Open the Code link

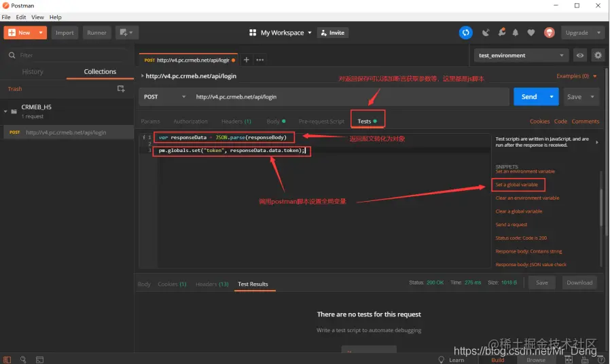560,122
